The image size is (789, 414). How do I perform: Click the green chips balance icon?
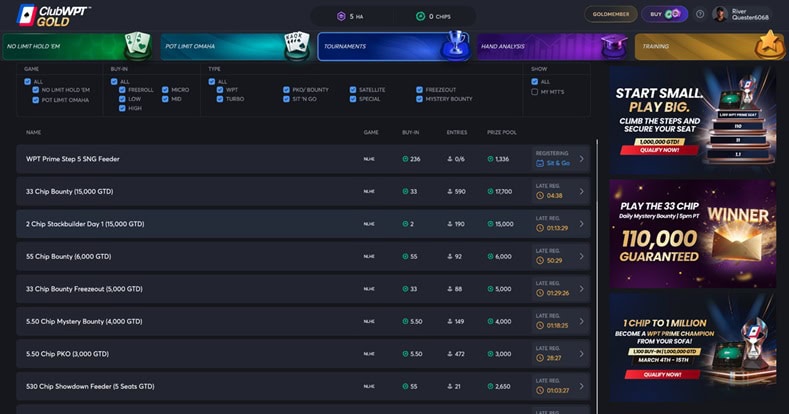[420, 16]
